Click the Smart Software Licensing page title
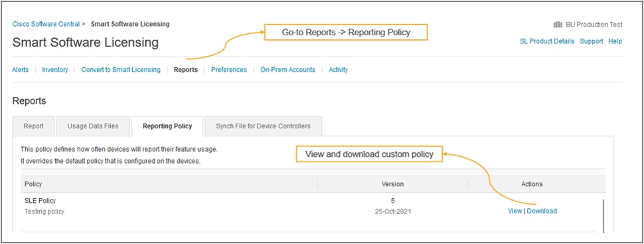Screen dimensions: 644x244 [86, 43]
